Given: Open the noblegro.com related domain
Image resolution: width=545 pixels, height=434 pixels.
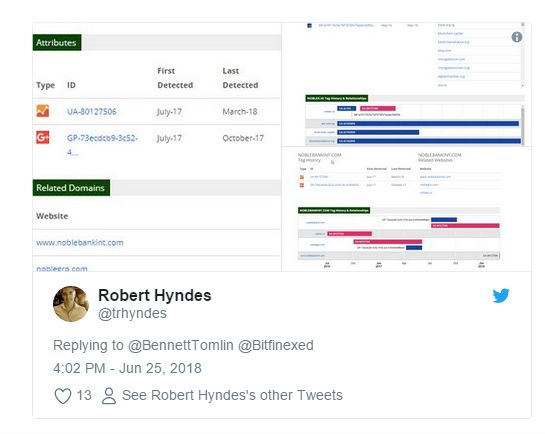Looking at the screenshot, I should coord(62,268).
